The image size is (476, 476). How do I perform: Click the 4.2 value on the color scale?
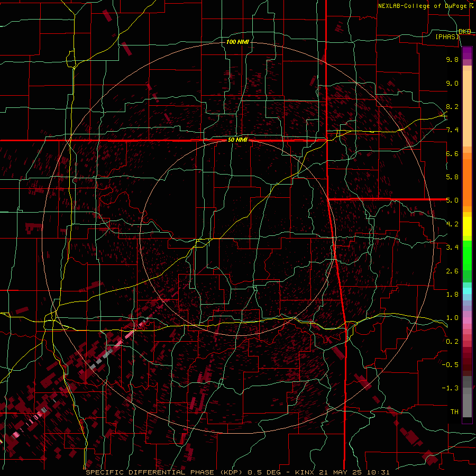452,224
